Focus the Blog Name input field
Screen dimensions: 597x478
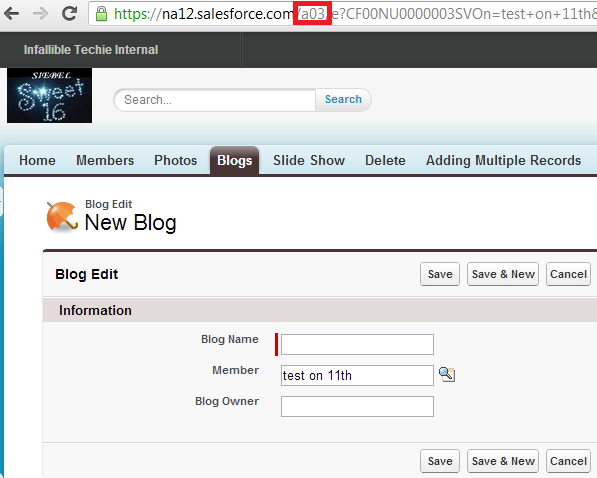coord(357,344)
